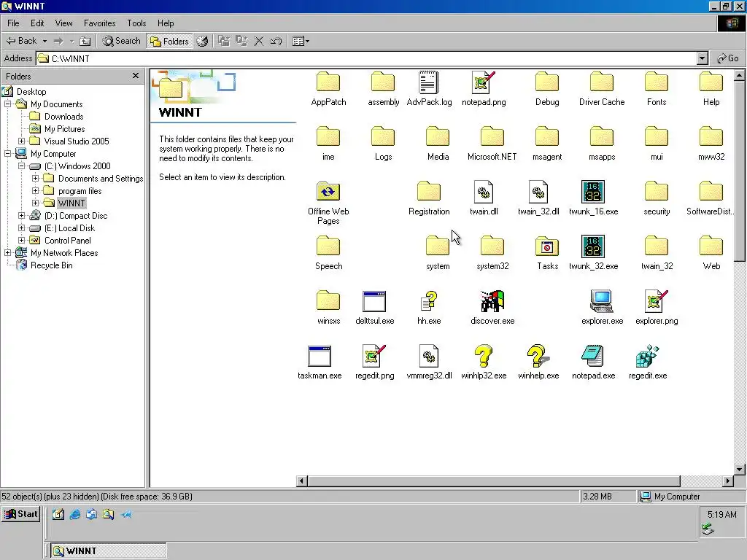The height and width of the screenshot is (560, 747).
Task: Click the Copy To toolbar icon
Action: coord(241,41)
